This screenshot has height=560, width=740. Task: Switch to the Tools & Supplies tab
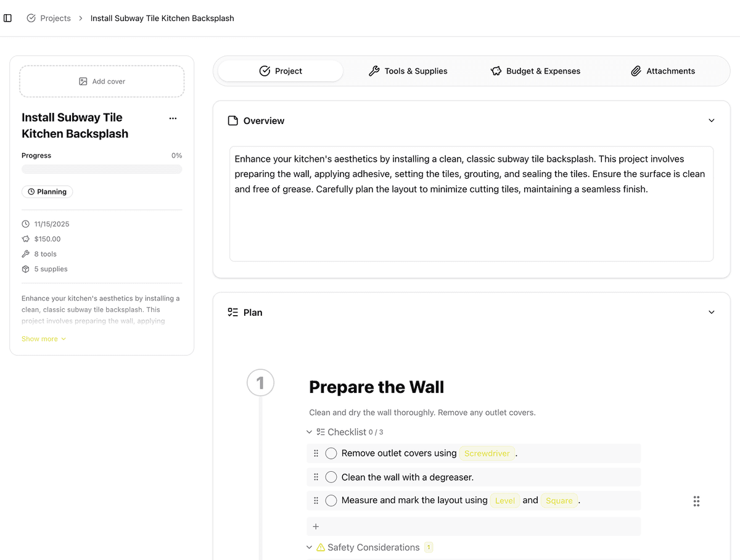tap(407, 71)
